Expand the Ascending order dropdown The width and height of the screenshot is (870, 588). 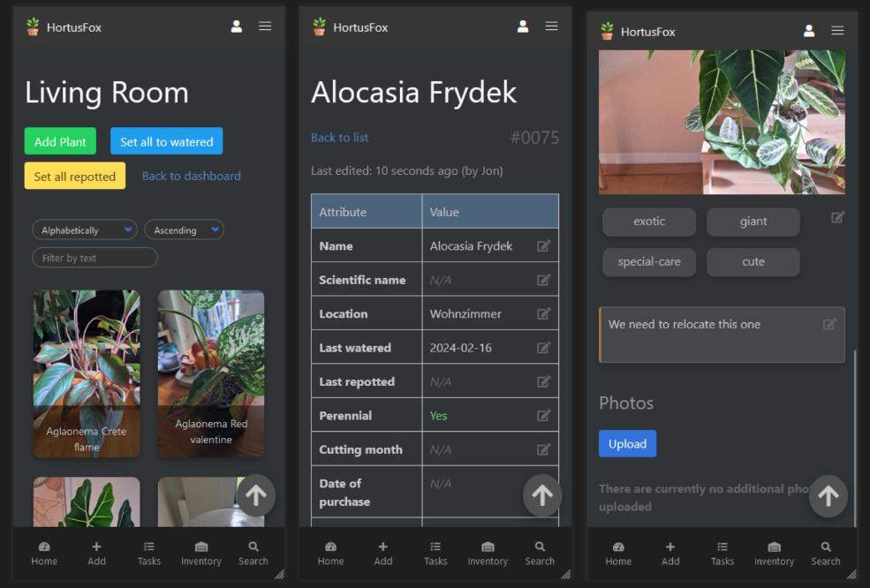point(184,230)
